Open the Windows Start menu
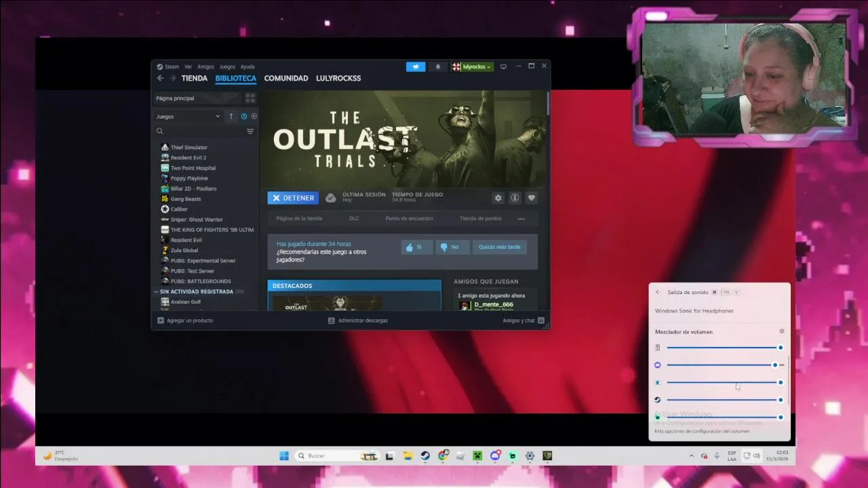868x488 pixels. click(x=284, y=456)
